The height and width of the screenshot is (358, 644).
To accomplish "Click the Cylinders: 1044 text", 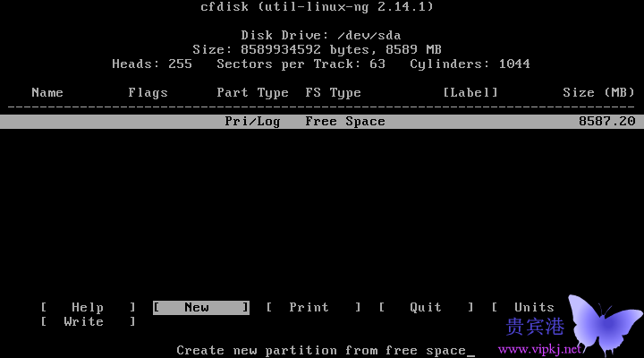I will [470, 64].
